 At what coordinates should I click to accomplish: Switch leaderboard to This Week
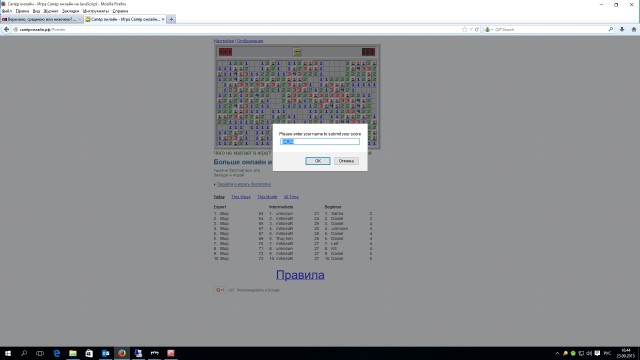pyautogui.click(x=241, y=197)
